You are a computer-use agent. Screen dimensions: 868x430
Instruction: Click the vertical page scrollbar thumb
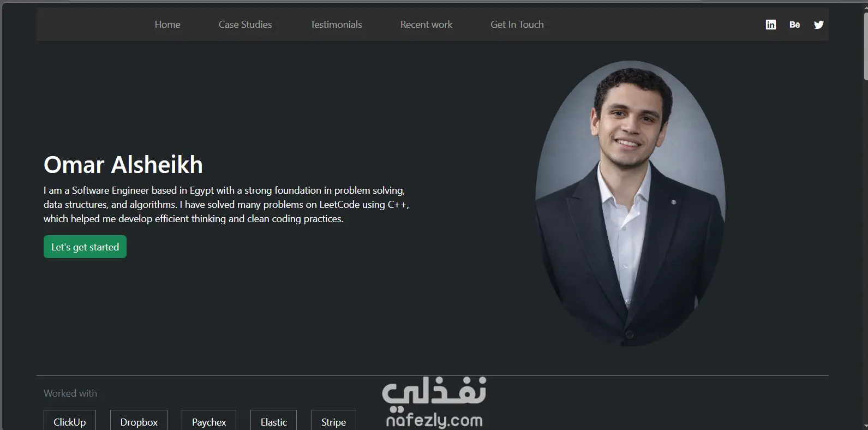tap(865, 41)
